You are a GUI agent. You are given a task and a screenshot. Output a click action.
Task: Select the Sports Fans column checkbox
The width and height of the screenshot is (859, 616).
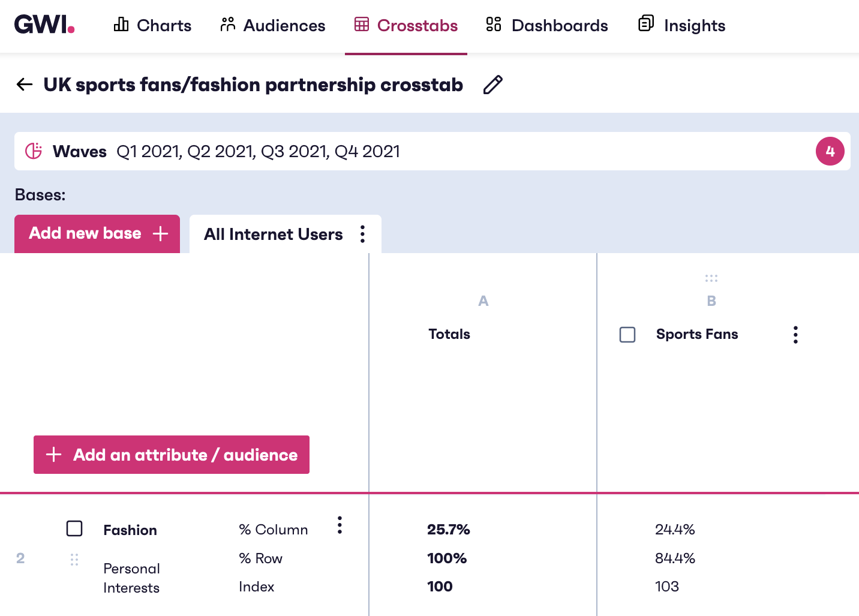pos(627,335)
